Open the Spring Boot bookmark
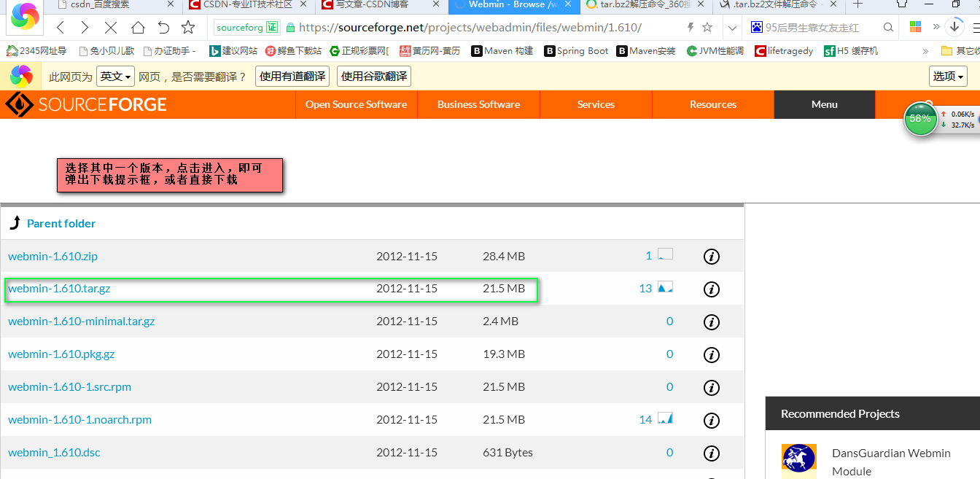 (x=576, y=51)
